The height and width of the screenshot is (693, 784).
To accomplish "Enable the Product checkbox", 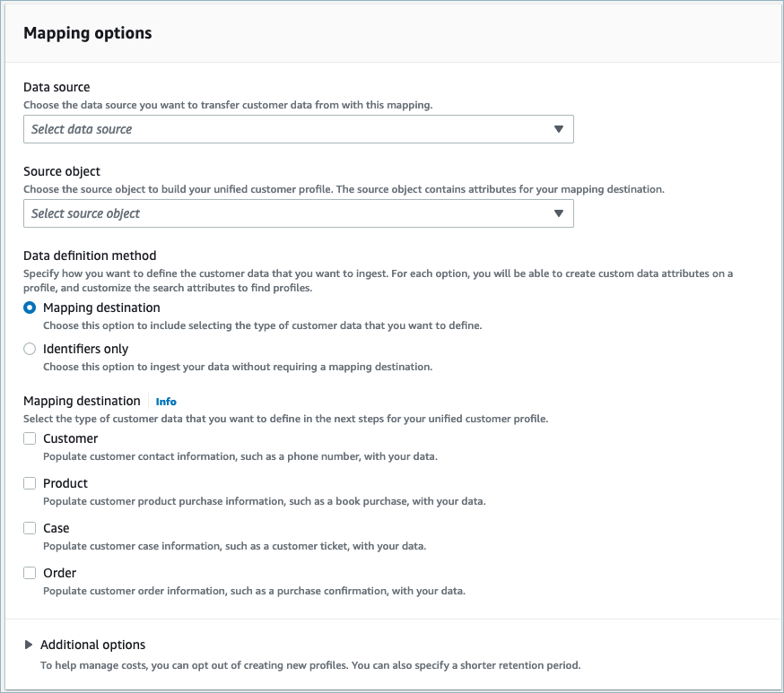I will point(29,483).
